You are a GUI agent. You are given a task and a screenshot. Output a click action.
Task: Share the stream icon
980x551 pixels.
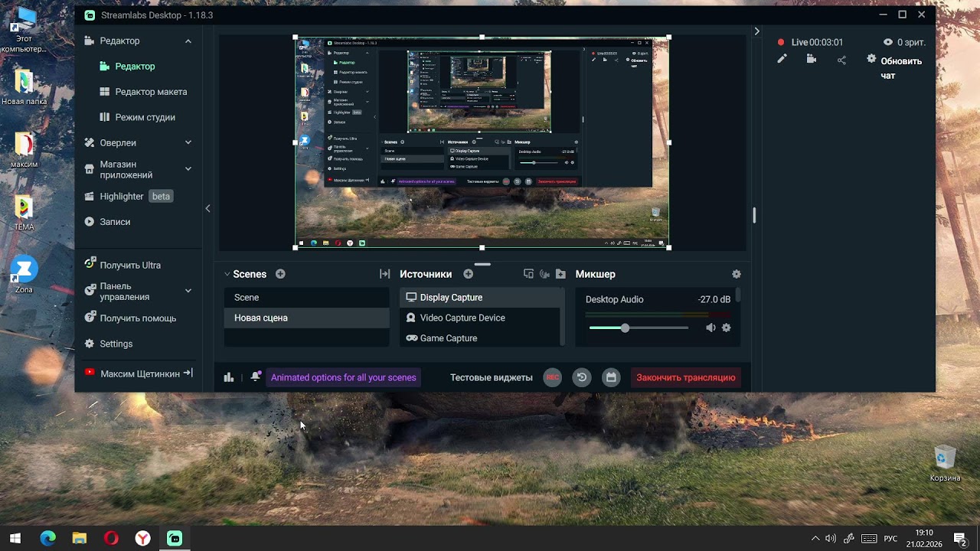coord(841,60)
